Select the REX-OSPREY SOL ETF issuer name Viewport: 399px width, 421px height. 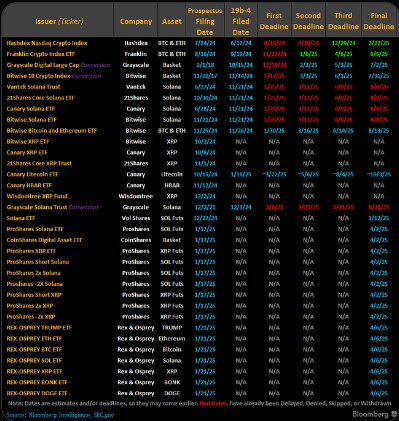click(34, 361)
